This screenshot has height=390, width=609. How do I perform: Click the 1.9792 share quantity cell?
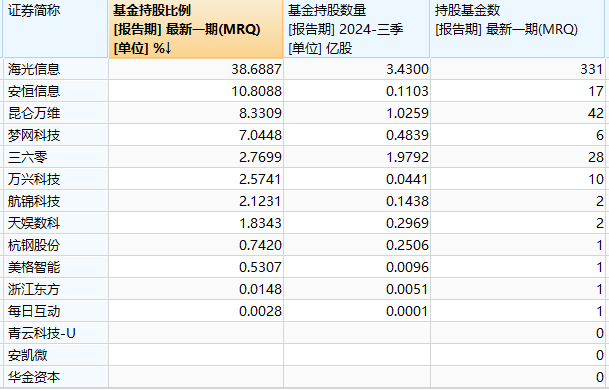click(x=357, y=157)
